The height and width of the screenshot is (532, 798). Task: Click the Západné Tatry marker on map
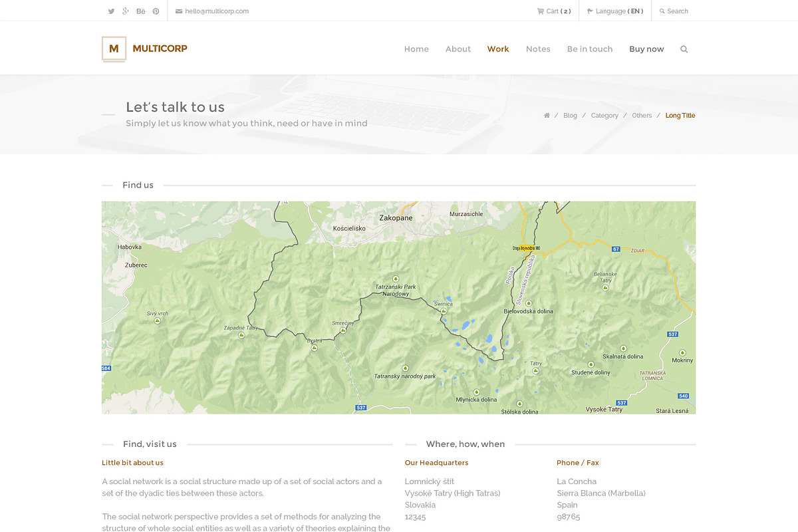[x=241, y=335]
